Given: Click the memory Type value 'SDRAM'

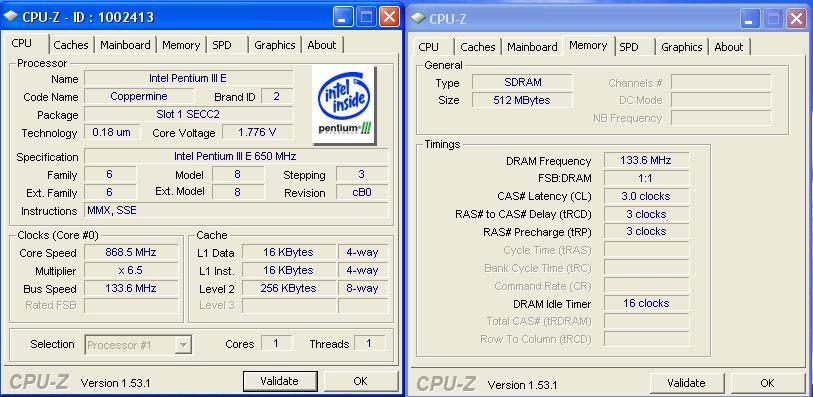Looking at the screenshot, I should click(522, 82).
